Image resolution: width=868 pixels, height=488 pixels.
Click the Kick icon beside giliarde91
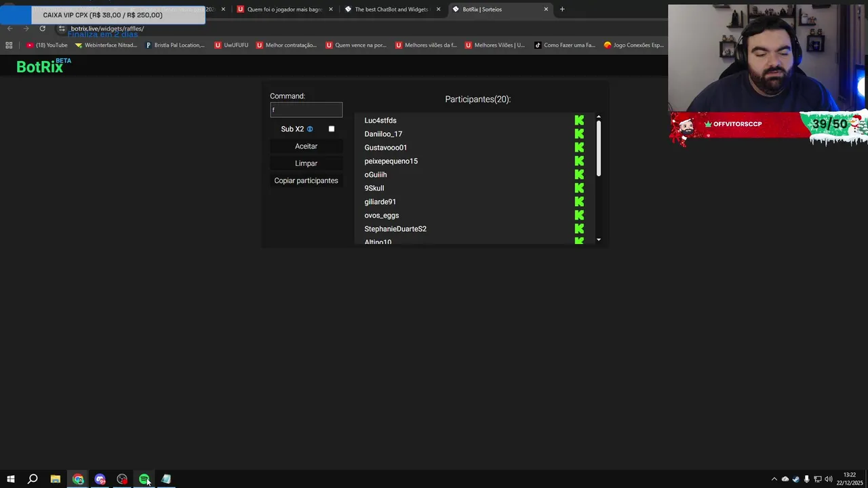(x=579, y=202)
